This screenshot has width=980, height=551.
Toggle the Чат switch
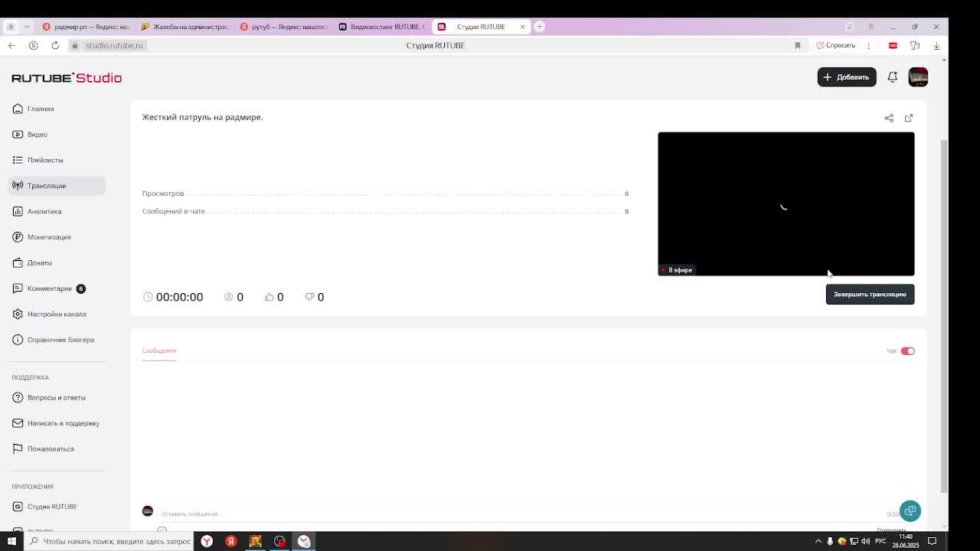pos(908,351)
